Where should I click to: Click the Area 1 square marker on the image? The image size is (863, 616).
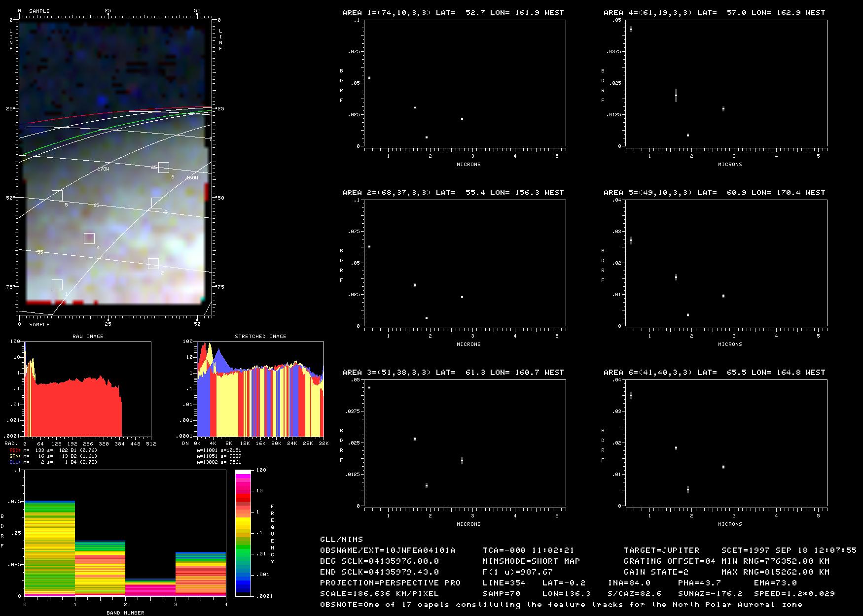[57, 285]
